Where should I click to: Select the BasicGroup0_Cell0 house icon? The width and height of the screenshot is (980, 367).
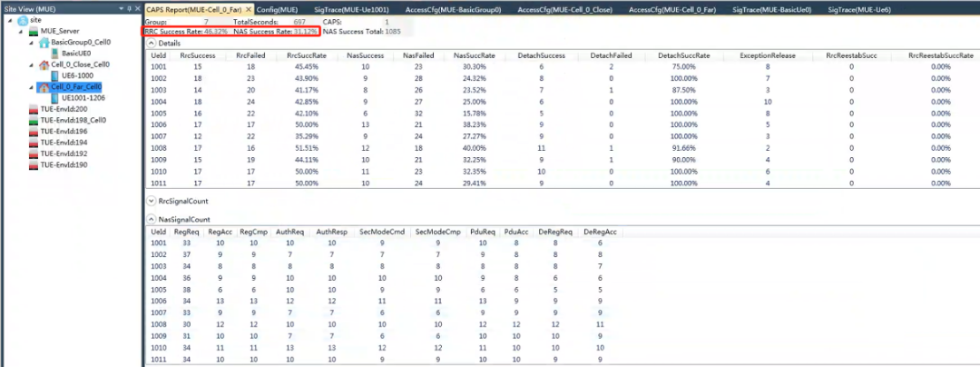[x=44, y=42]
